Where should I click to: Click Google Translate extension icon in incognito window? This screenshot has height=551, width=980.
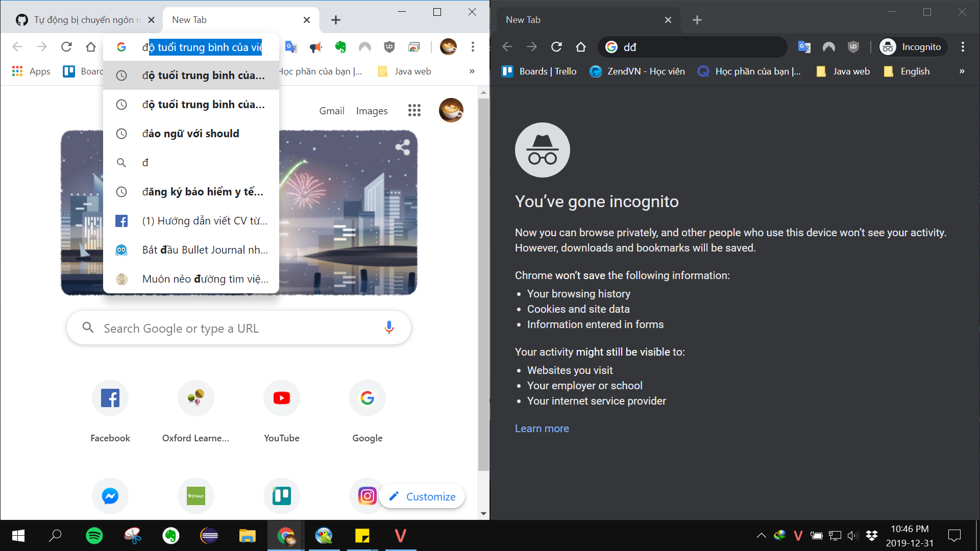pos(804,47)
